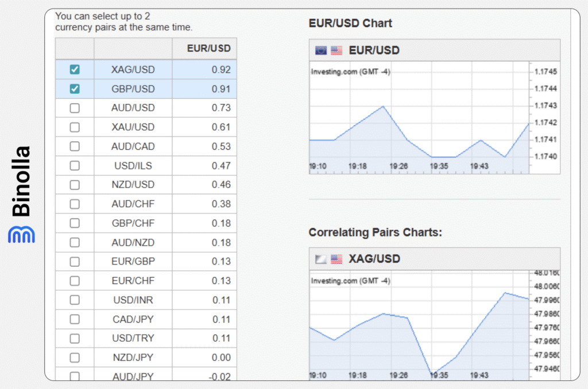The height and width of the screenshot is (389, 588).
Task: Tick the AUD/USD checkbox
Action: [75, 108]
